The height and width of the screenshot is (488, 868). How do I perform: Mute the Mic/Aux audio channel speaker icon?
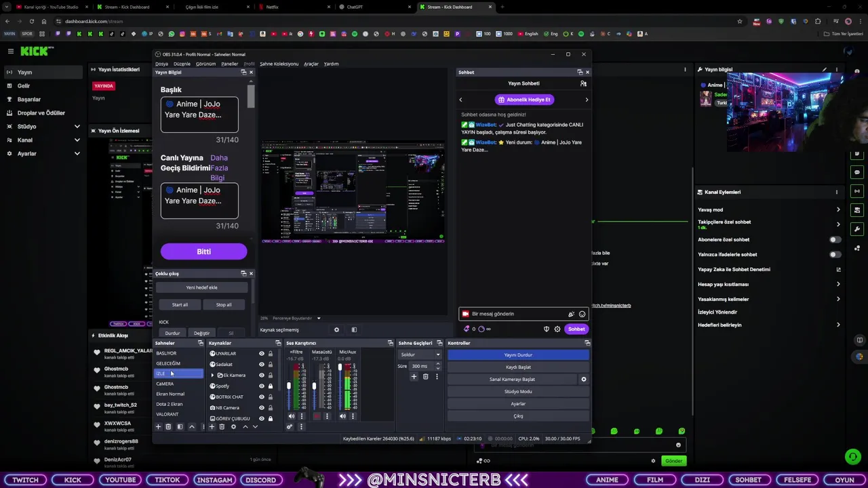pyautogui.click(x=342, y=416)
